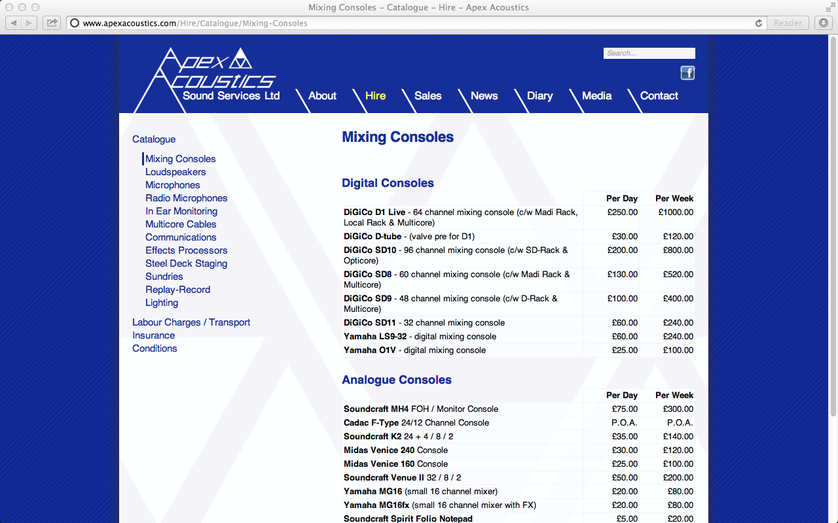Click Per Day header in Analogue table

pyautogui.click(x=622, y=395)
